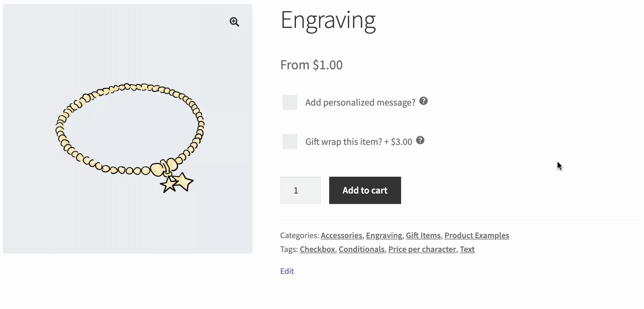Enable the Add personalized message checkbox
The width and height of the screenshot is (644, 309).
(290, 102)
